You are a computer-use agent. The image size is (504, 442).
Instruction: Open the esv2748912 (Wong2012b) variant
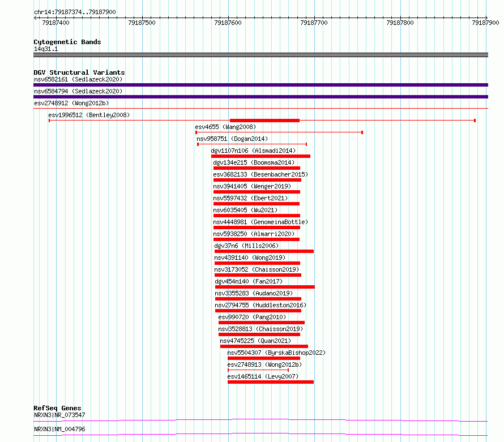(x=71, y=103)
